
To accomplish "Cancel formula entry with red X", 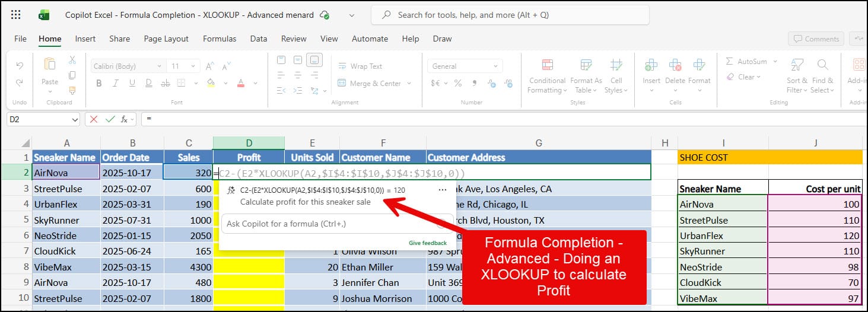I will tap(94, 119).
